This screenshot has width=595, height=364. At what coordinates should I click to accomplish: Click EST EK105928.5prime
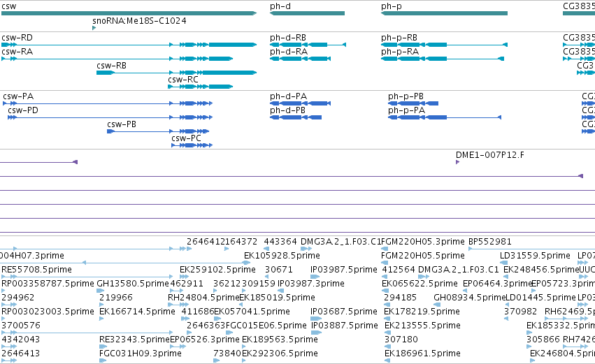click(x=282, y=256)
